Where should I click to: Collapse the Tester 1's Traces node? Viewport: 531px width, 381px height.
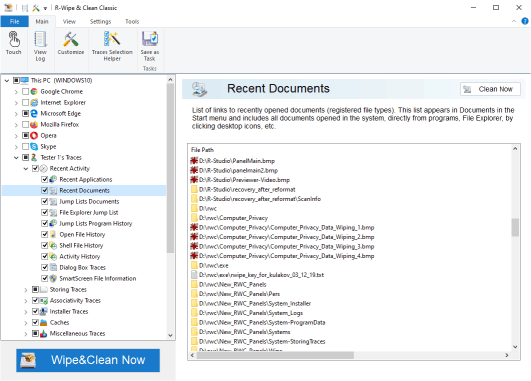[16, 158]
